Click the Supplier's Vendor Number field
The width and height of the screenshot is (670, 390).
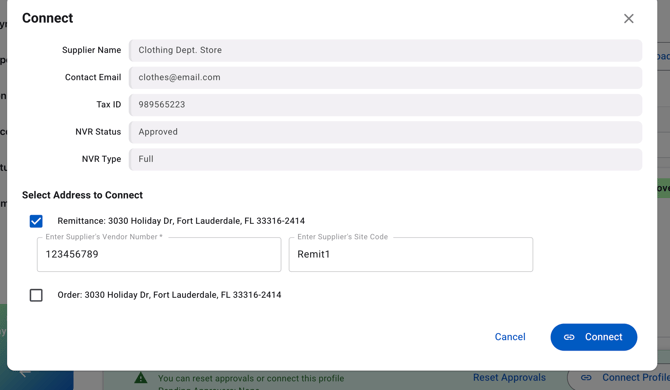pos(159,254)
